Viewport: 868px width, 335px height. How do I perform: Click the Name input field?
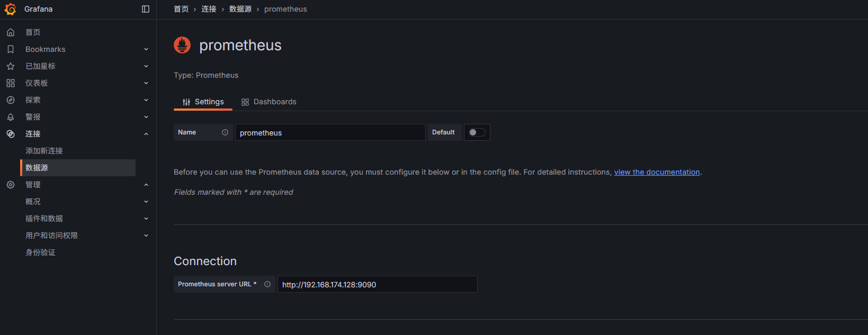pos(330,132)
